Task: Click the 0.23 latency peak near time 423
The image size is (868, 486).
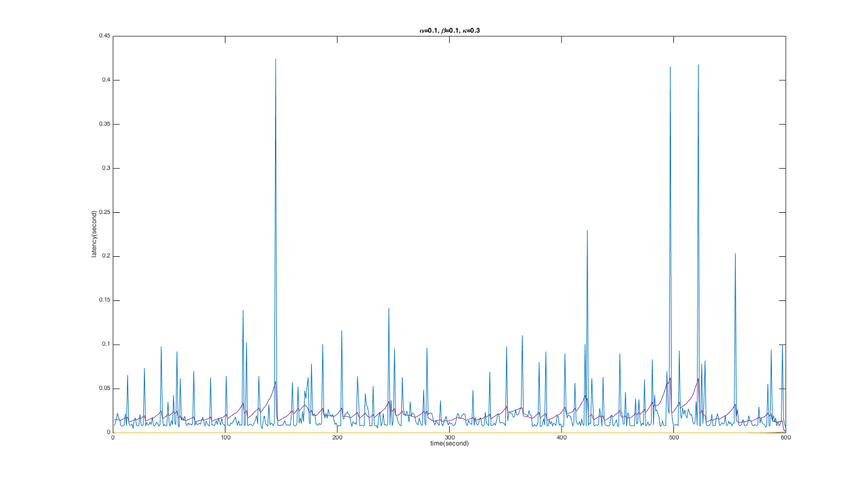Action: click(x=587, y=231)
